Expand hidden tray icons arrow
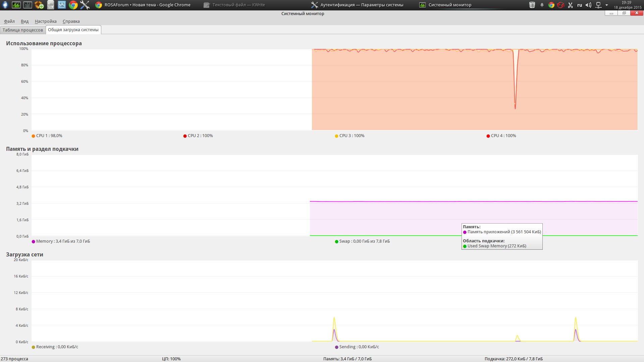 pos(606,5)
